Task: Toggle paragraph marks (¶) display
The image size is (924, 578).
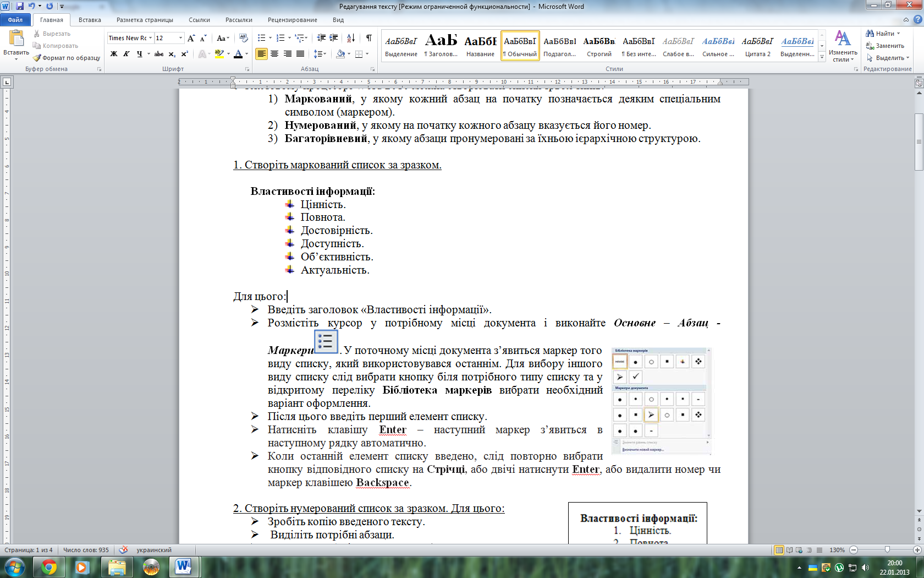Action: [369, 38]
